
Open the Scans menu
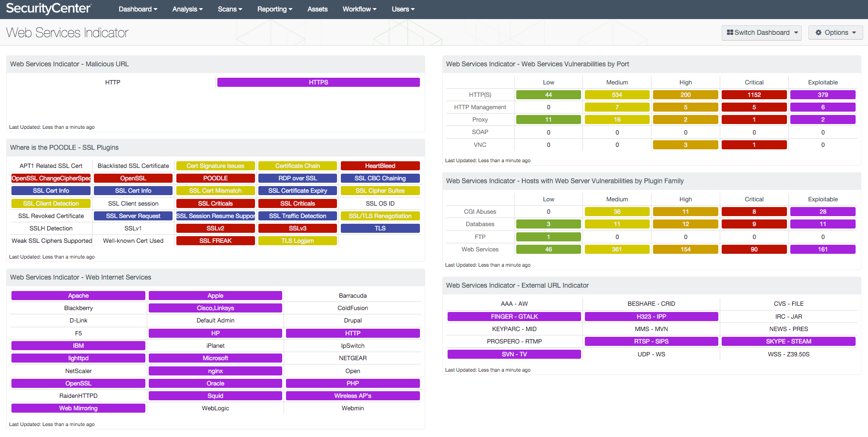230,9
